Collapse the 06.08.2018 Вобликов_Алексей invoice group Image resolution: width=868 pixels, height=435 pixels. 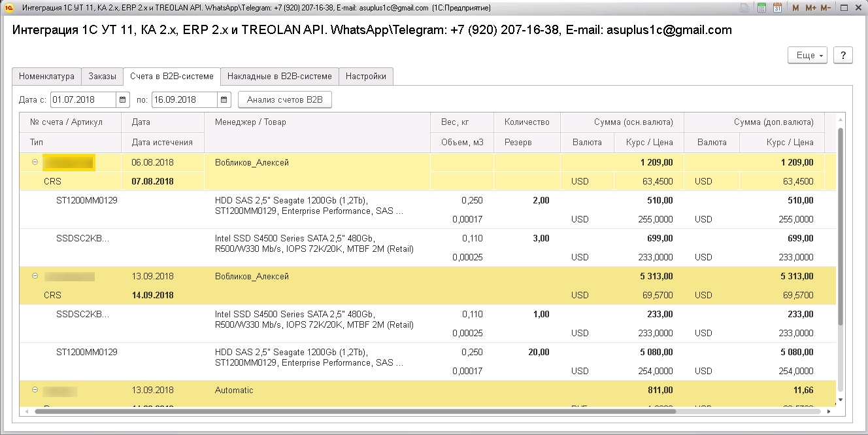[x=35, y=162]
